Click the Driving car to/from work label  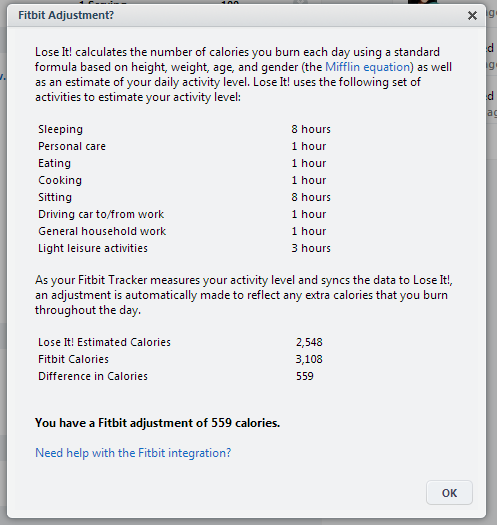tap(101, 214)
